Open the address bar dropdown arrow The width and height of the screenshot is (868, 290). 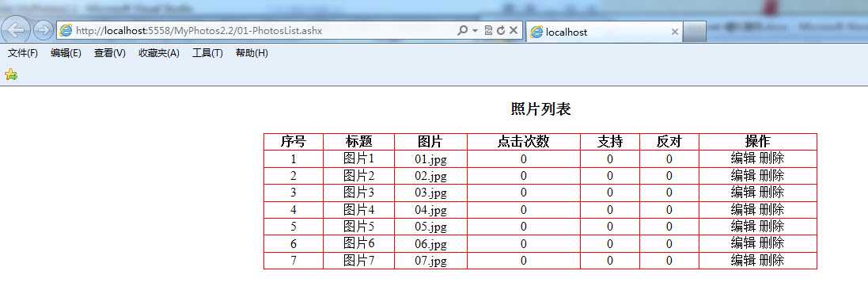(x=475, y=31)
